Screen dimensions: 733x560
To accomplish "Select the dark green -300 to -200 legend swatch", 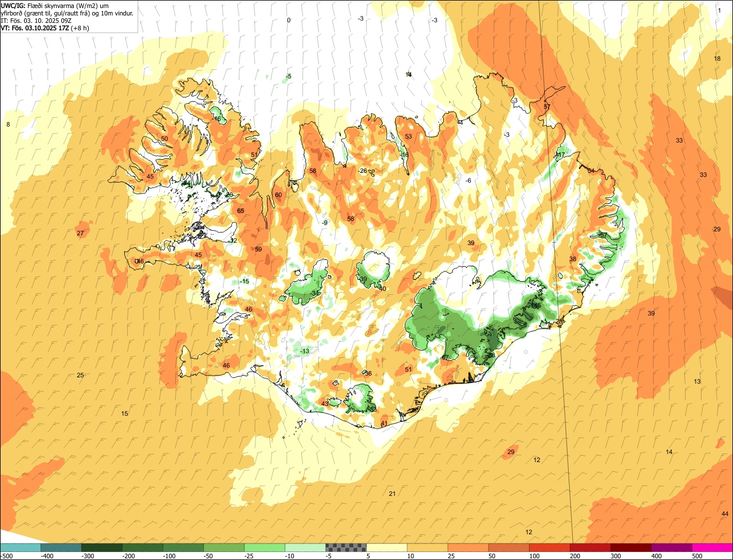I will point(101,548).
